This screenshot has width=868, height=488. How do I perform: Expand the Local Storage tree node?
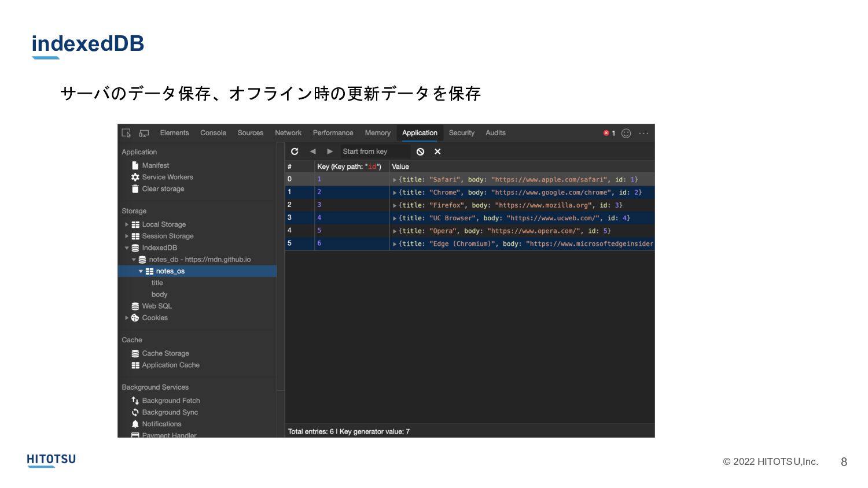(x=127, y=224)
